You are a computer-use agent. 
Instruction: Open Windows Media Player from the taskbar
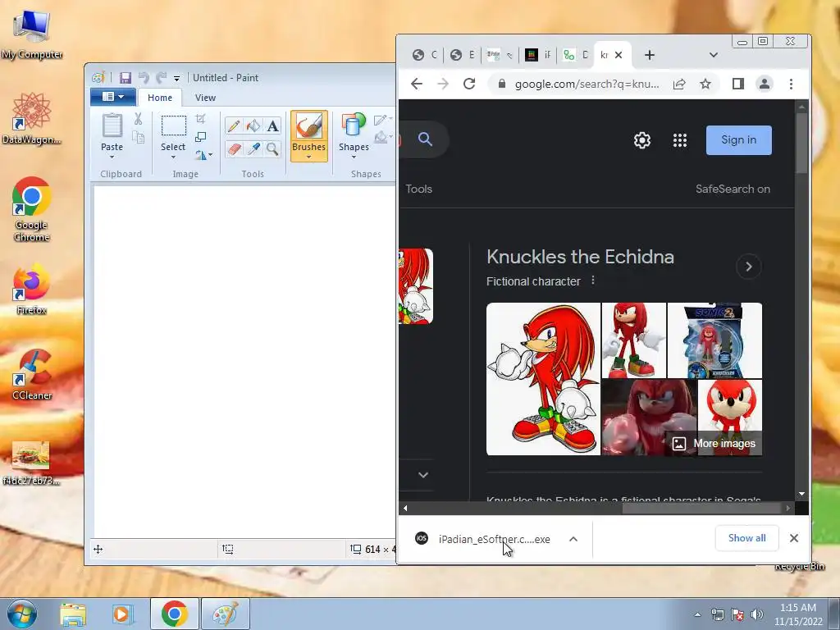[122, 614]
